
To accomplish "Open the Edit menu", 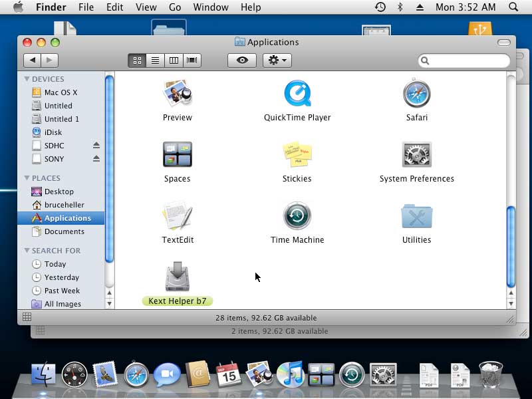I will [114, 7].
